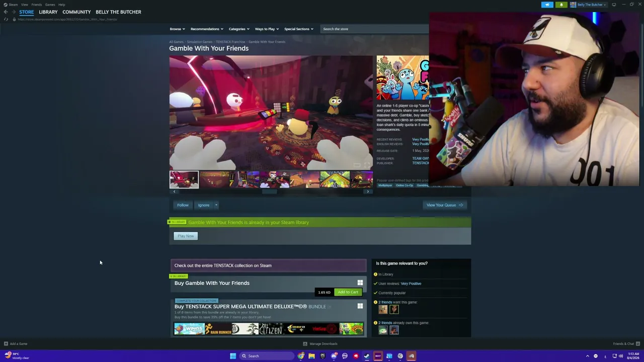Add Gamble With Your Friends to cart
The width and height of the screenshot is (644, 362).
(348, 292)
